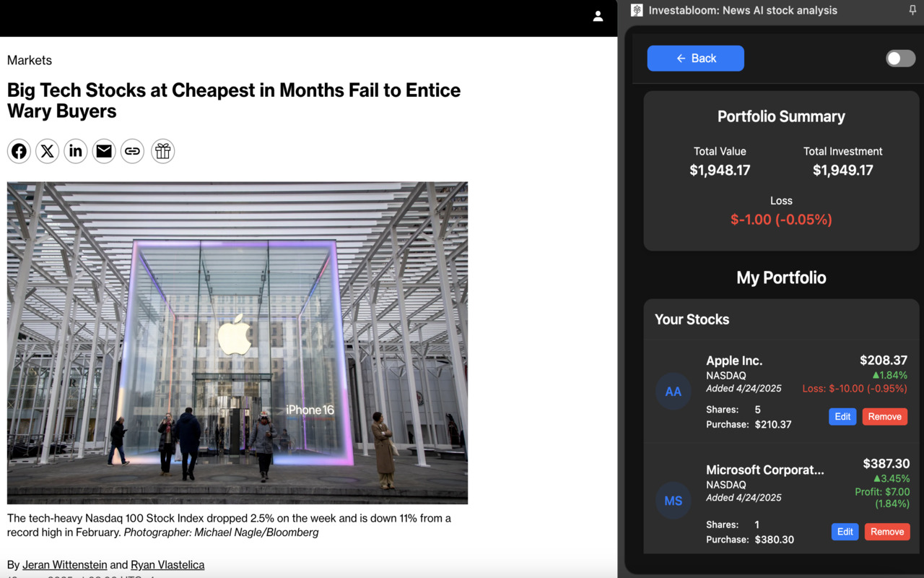924x578 pixels.
Task: Share article on X
Action: [x=48, y=151]
